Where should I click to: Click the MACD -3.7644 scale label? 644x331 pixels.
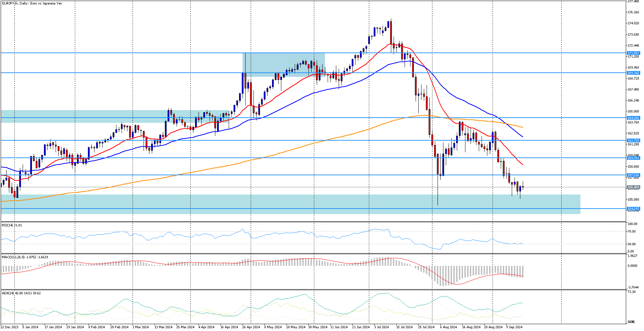point(633,287)
